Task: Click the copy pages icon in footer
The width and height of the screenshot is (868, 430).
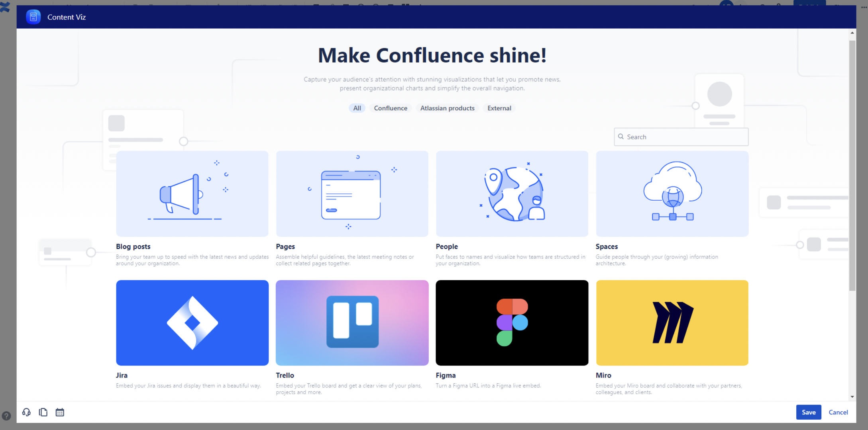Action: point(43,412)
